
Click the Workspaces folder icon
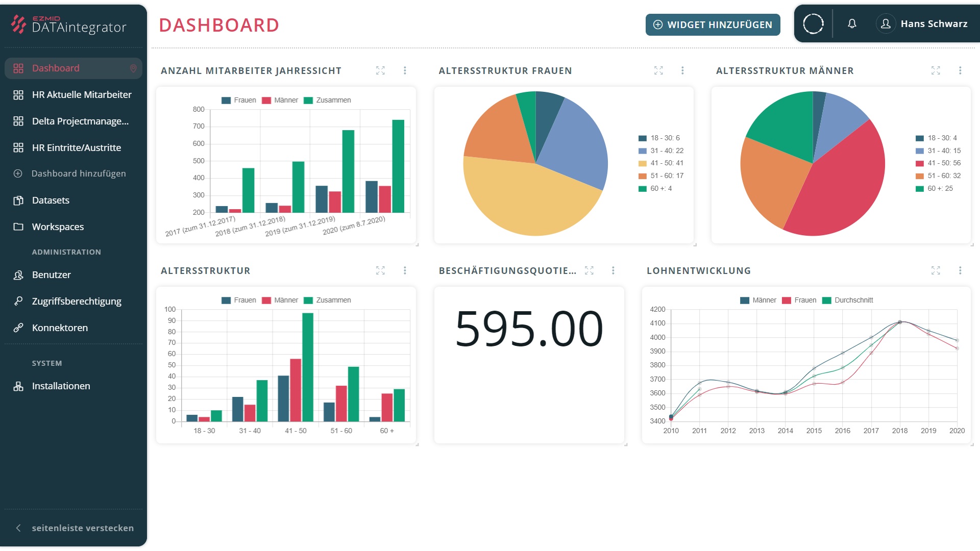(x=18, y=227)
